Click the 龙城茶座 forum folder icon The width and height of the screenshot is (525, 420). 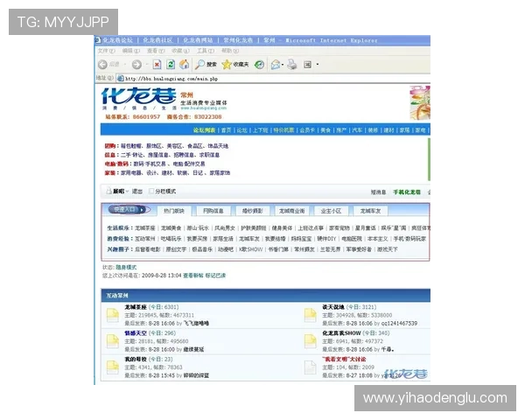(x=113, y=315)
